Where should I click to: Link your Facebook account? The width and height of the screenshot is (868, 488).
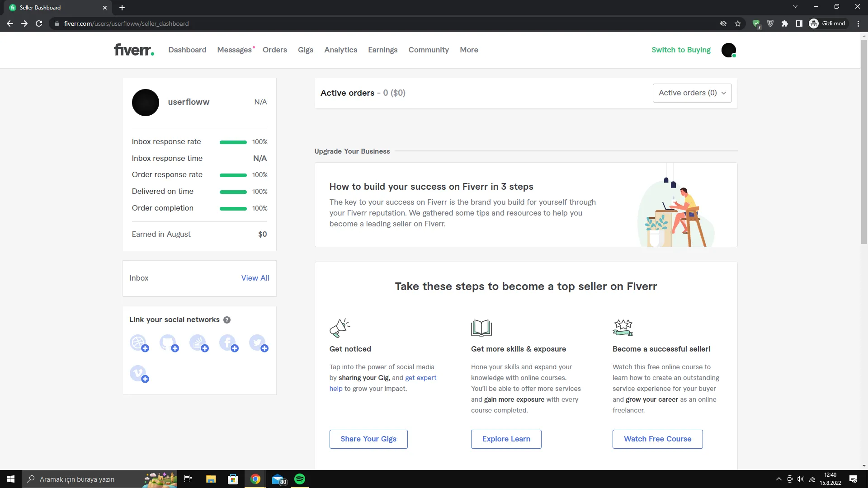point(228,343)
